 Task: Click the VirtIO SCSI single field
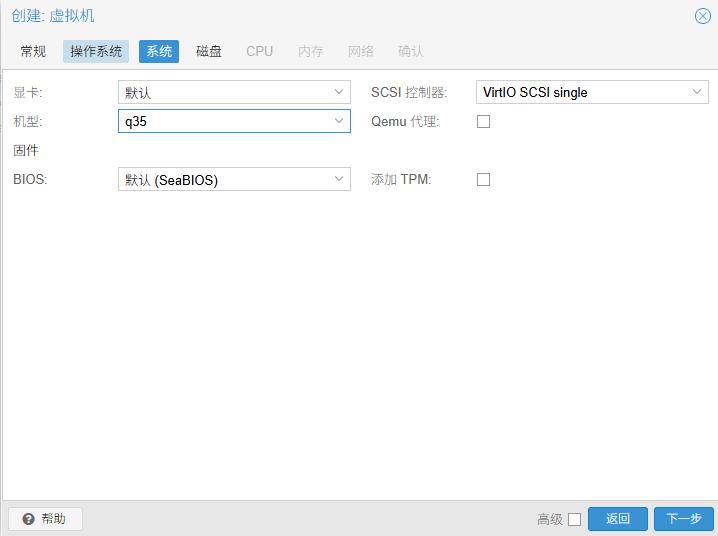580,92
